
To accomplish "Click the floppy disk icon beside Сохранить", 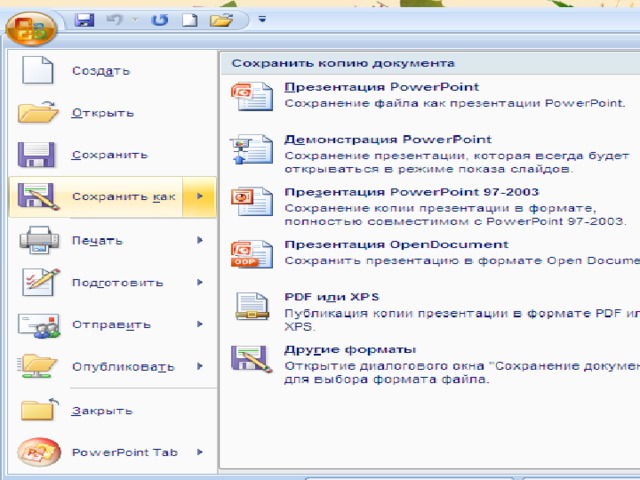I will pos(36,155).
